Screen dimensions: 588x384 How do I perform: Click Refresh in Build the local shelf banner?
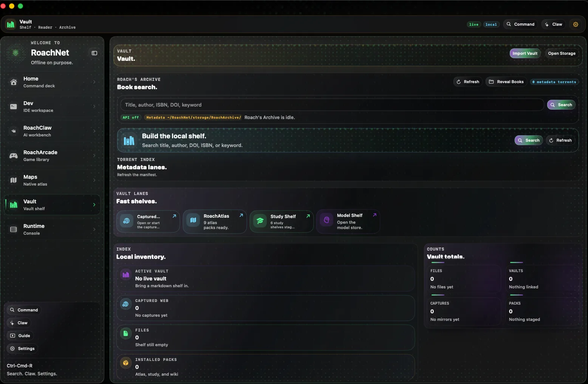pyautogui.click(x=560, y=140)
